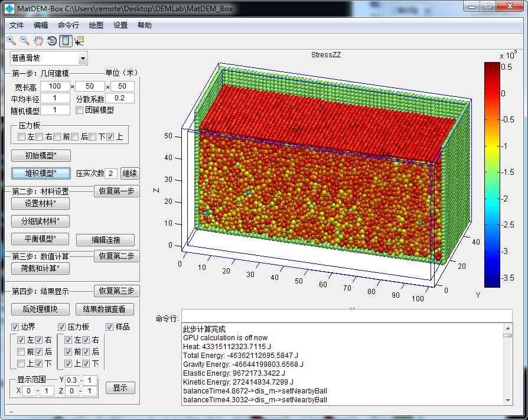This screenshot has height=420, width=528.
Task: Open the 绘图 menu
Action: [x=96, y=25]
